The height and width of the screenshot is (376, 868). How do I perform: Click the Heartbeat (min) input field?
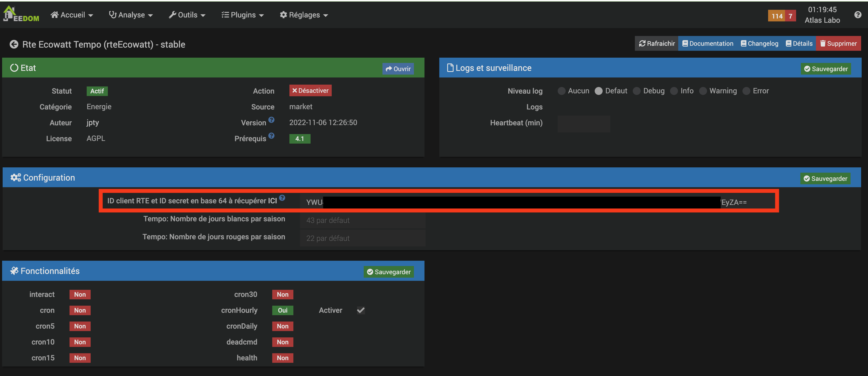pos(584,124)
